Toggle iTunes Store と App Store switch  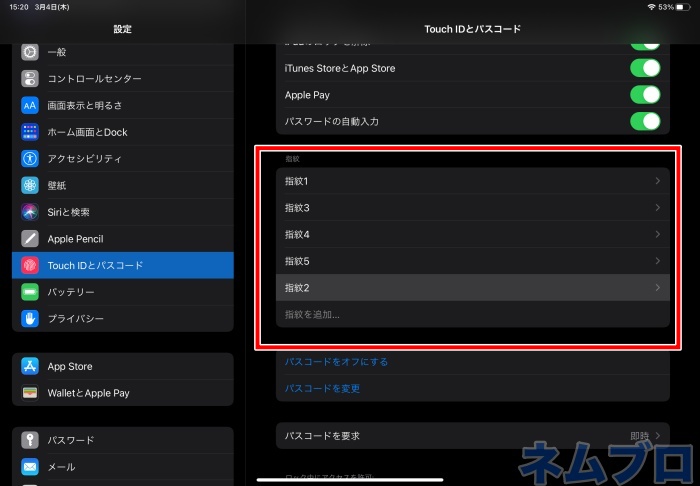[645, 68]
